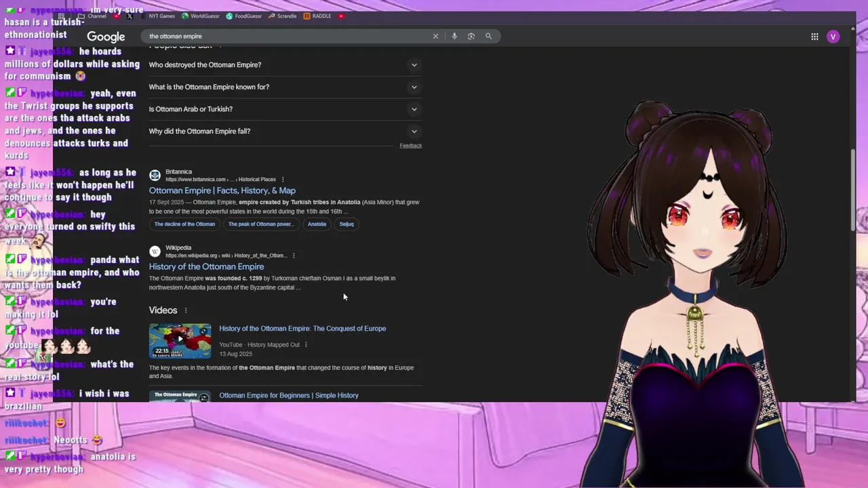The height and width of the screenshot is (488, 868).
Task: Click the '13 Aug 2025' video date
Action: (235, 354)
